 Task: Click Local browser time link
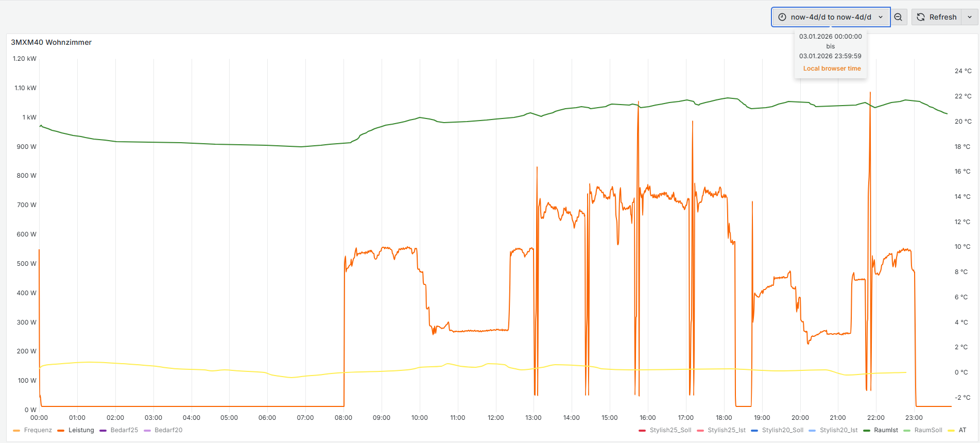coord(832,69)
